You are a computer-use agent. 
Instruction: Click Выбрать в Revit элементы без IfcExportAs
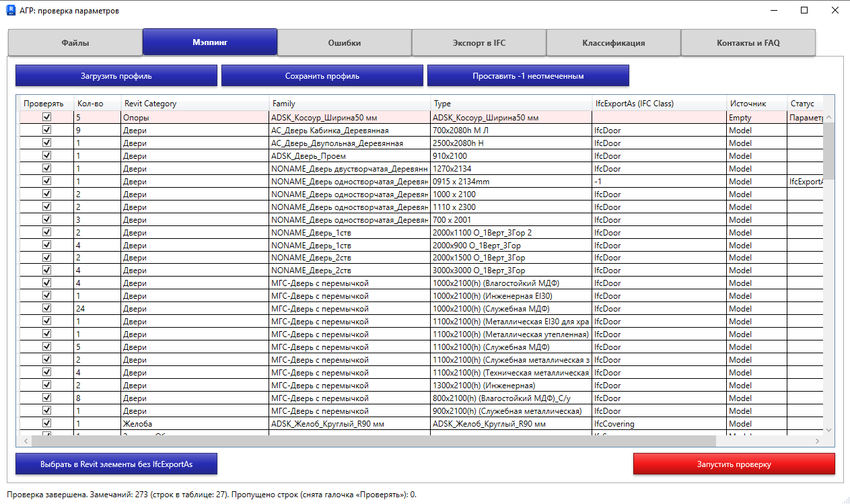click(x=116, y=464)
